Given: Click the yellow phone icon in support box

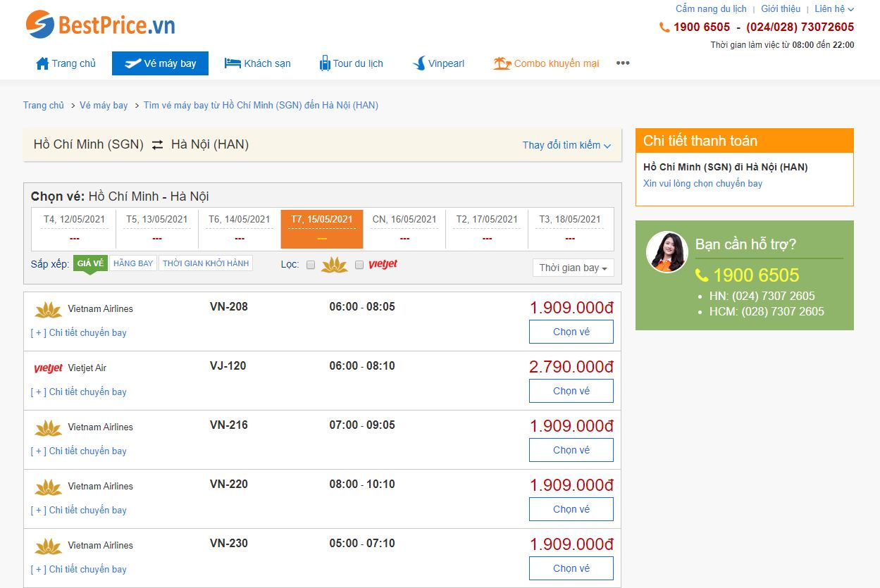Looking at the screenshot, I should [x=702, y=275].
